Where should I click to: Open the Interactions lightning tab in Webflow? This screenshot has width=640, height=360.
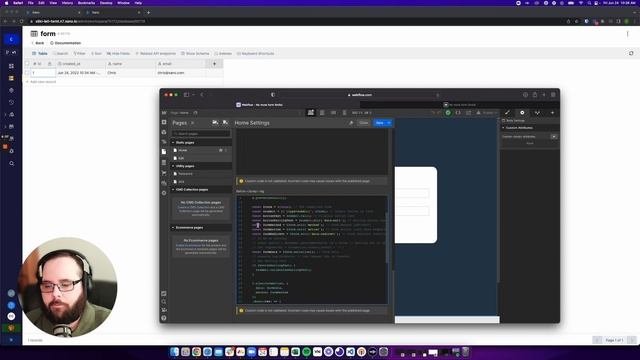pos(552,113)
